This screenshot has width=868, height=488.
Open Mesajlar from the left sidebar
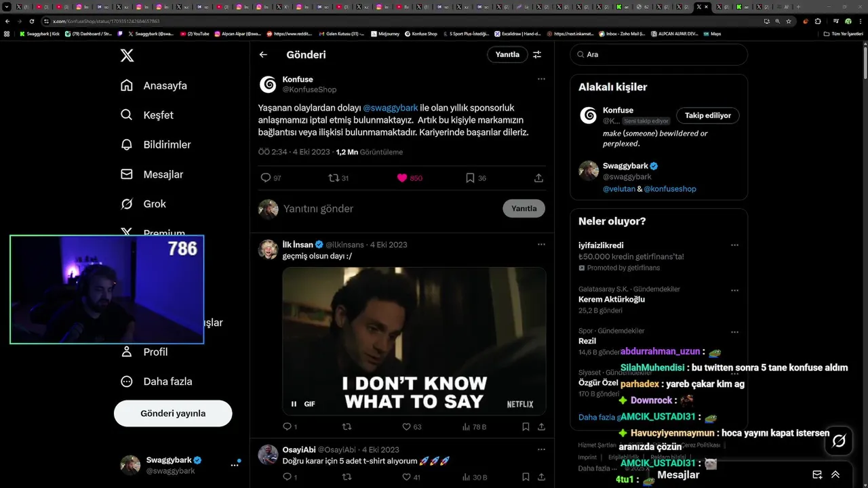coord(152,174)
